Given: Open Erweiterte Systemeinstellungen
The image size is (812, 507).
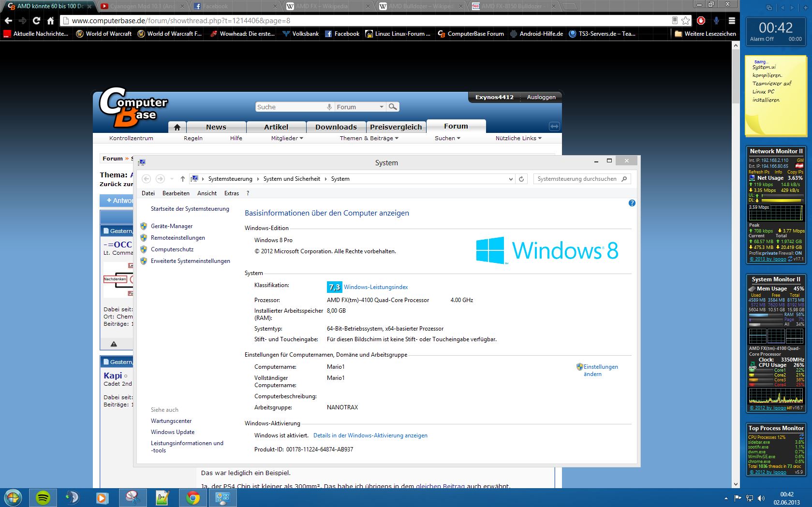Looking at the screenshot, I should pyautogui.click(x=191, y=261).
